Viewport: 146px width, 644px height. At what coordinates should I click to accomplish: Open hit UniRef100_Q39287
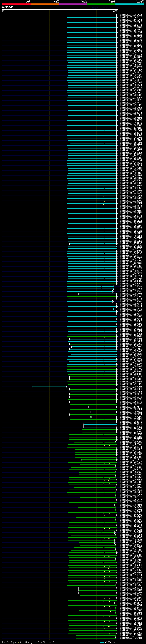point(131,27)
